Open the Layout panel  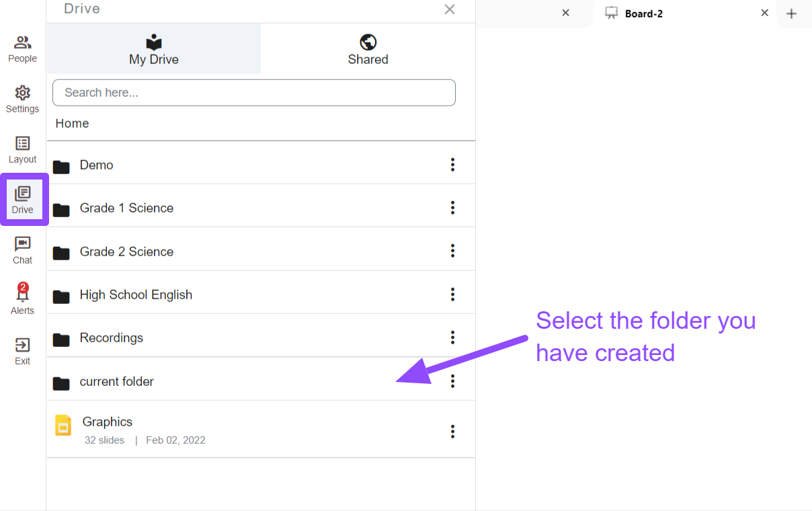[22, 150]
